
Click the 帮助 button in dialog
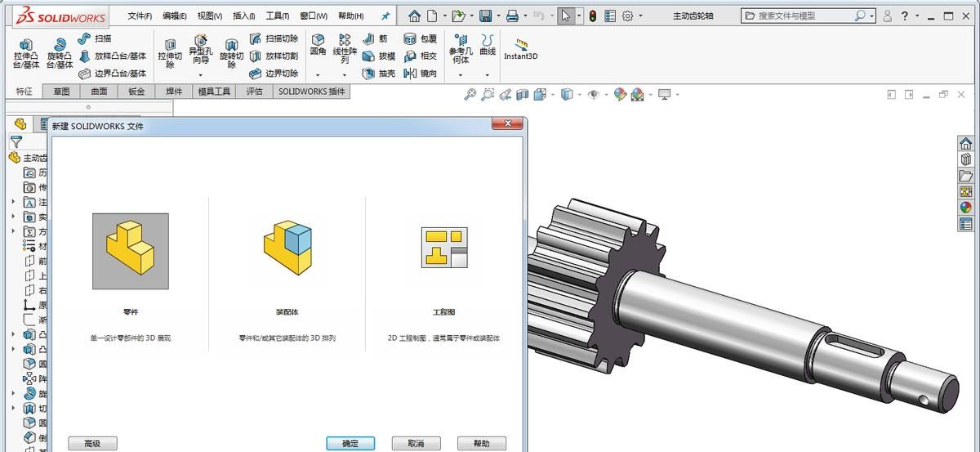pyautogui.click(x=482, y=443)
